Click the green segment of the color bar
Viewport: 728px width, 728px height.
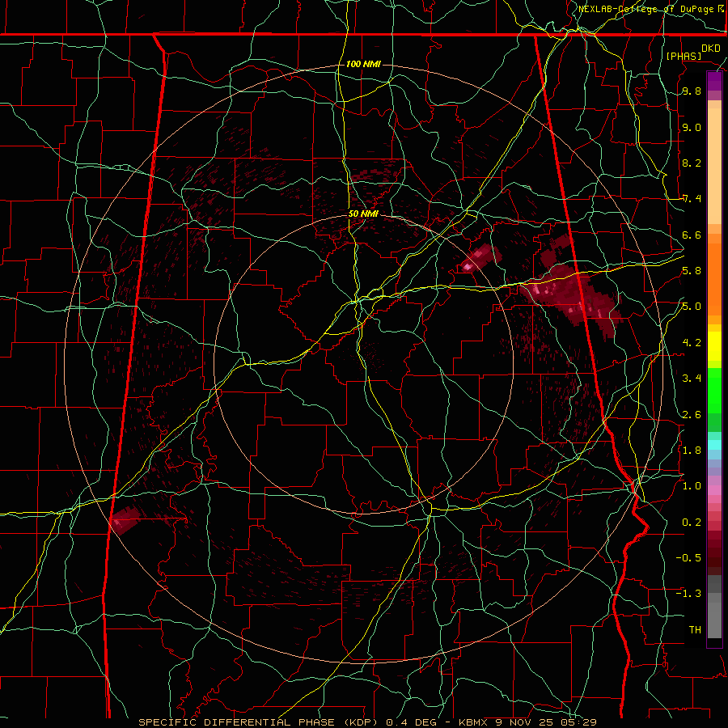(714, 390)
